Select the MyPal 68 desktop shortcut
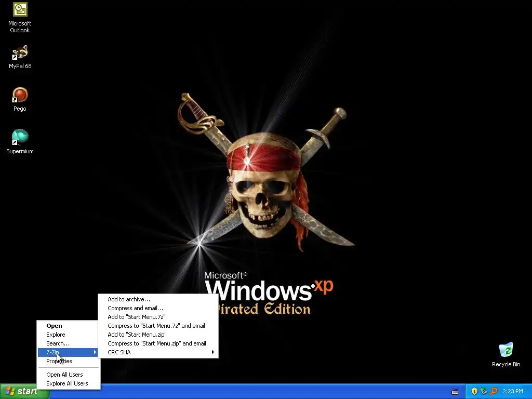532x399 pixels. click(x=20, y=57)
